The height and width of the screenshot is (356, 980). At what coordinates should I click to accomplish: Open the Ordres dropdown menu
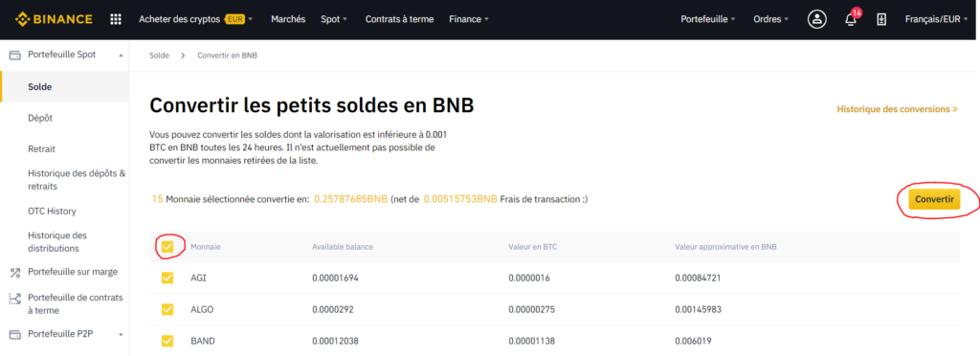click(x=771, y=19)
